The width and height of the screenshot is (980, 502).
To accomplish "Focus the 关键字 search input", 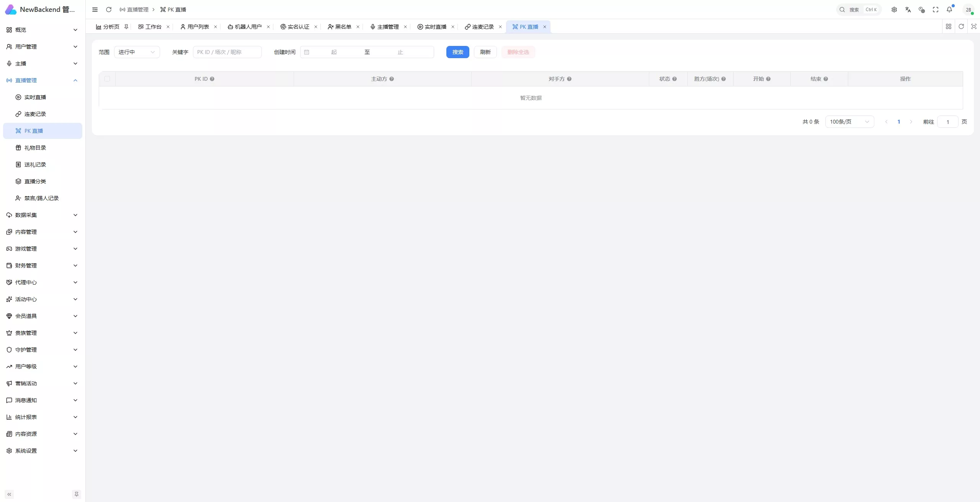I will [227, 52].
